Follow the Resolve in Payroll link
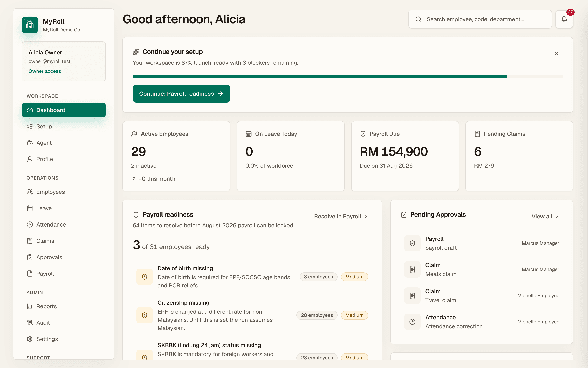The image size is (588, 368). [x=341, y=216]
